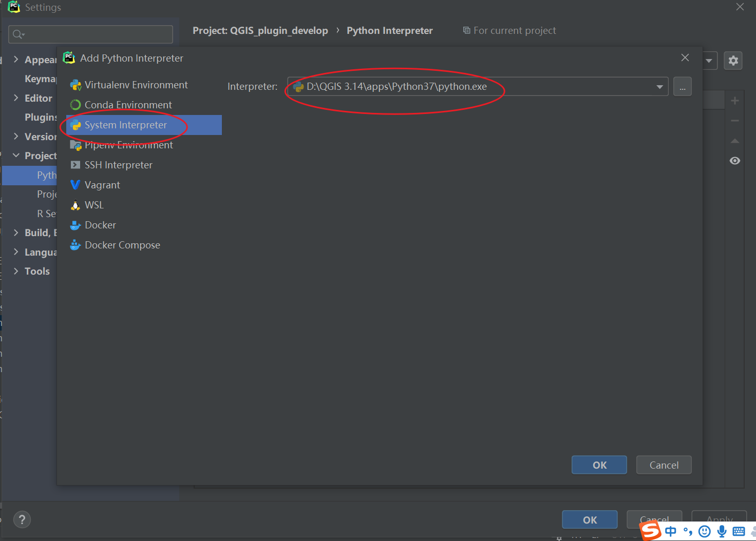Click the Vagrant V icon

pos(75,185)
